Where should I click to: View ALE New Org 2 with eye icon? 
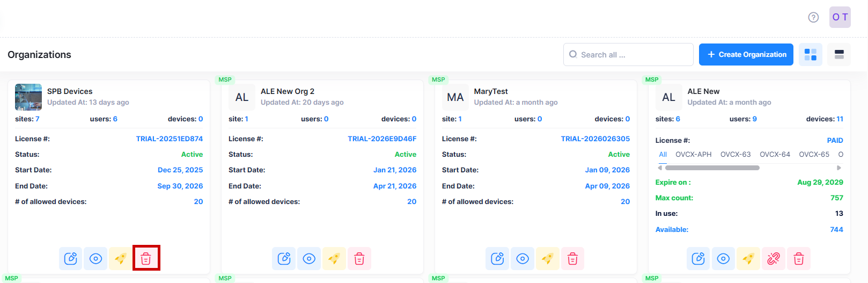click(x=309, y=258)
